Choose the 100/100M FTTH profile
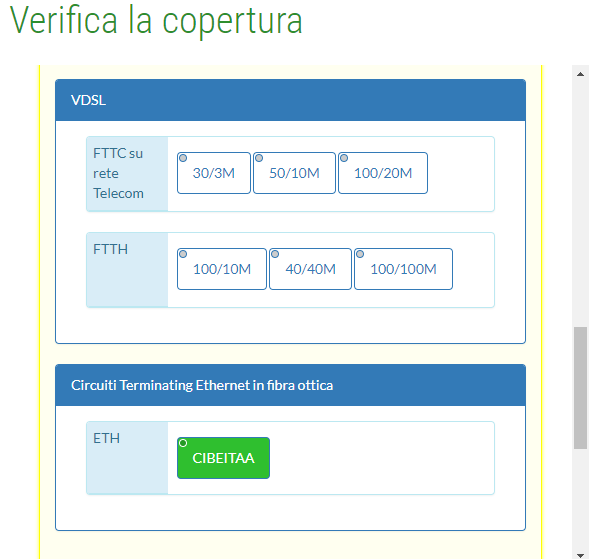This screenshot has height=559, width=606. pyautogui.click(x=403, y=269)
